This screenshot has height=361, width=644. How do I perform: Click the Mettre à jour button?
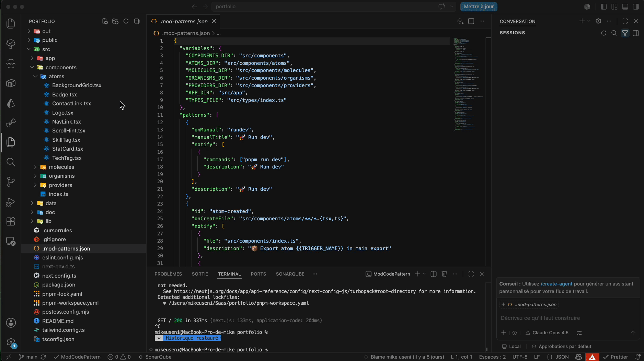(x=479, y=7)
